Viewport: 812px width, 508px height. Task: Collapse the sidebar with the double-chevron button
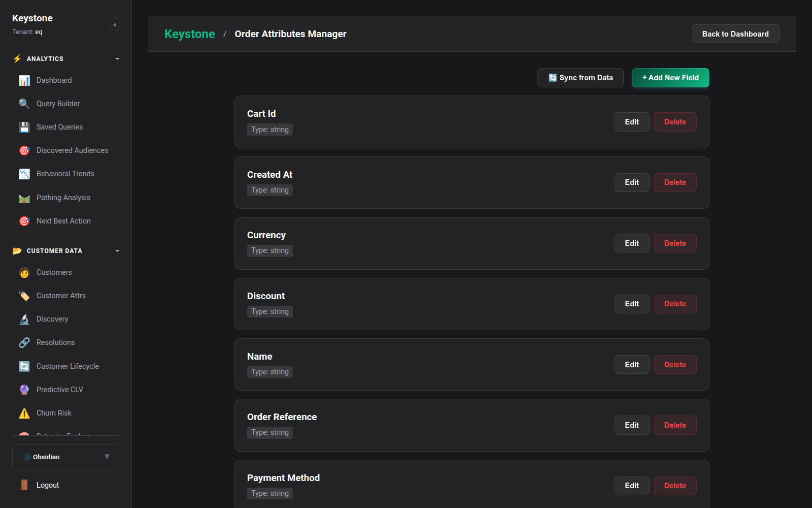pos(115,24)
